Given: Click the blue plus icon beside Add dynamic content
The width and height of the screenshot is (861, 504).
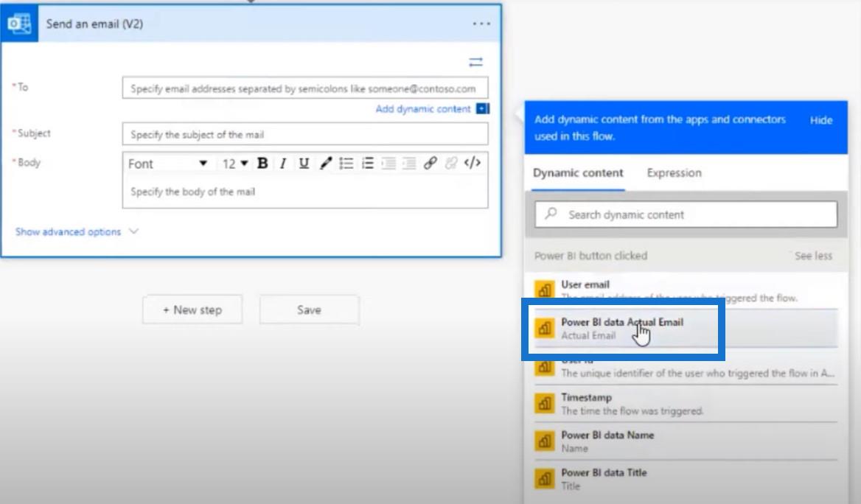Looking at the screenshot, I should 483,109.
